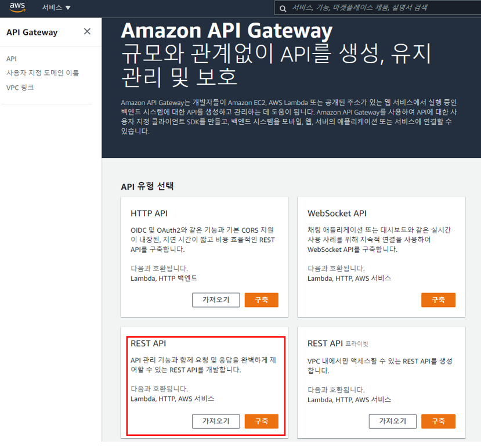This screenshot has height=448, width=481.
Task: Click 구축 in the REST API card
Action: (x=261, y=421)
